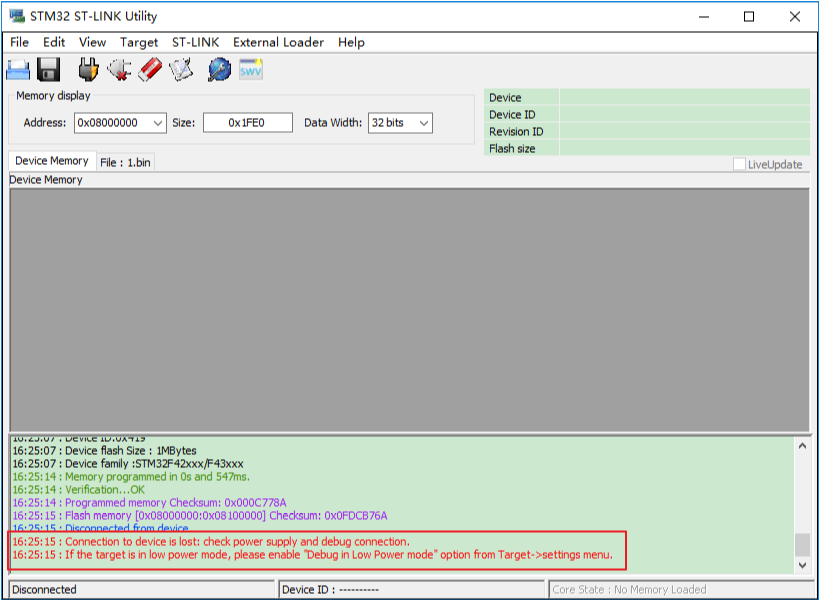The image size is (819, 600).
Task: Click the 'Device ID :' status bar entry
Action: coord(412,590)
